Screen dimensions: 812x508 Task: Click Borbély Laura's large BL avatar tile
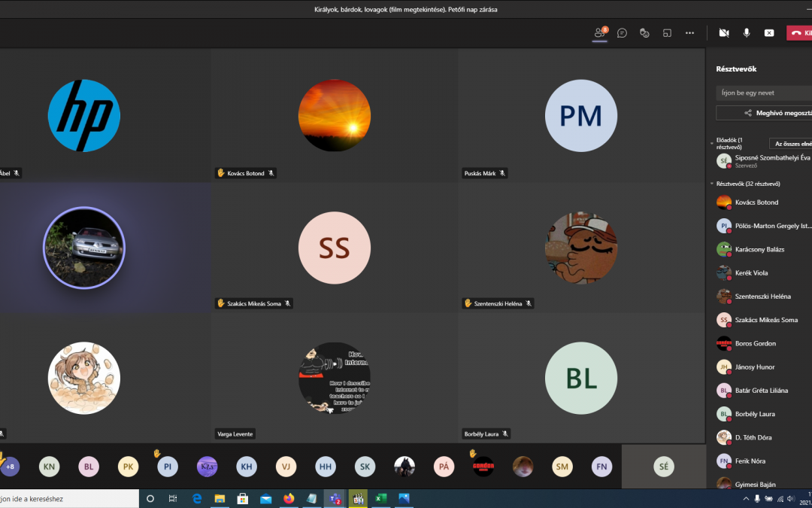pyautogui.click(x=581, y=378)
